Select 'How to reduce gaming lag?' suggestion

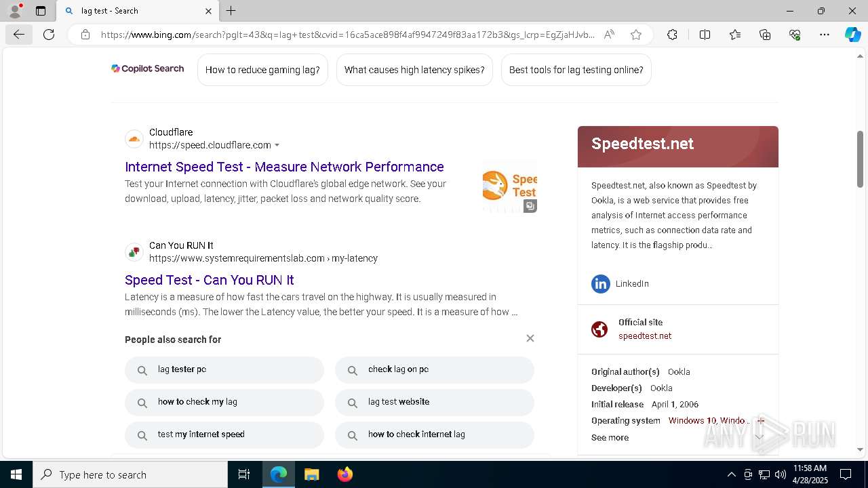click(262, 70)
